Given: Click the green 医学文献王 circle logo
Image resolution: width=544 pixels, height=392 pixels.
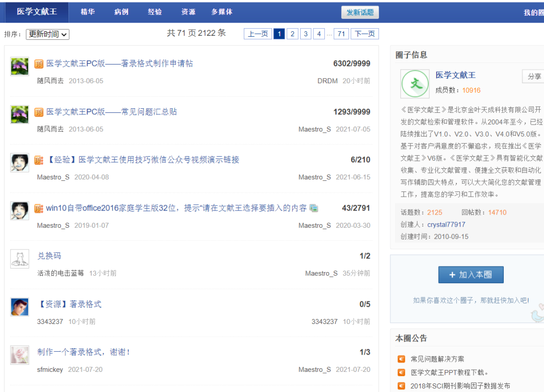Looking at the screenshot, I should 415,84.
